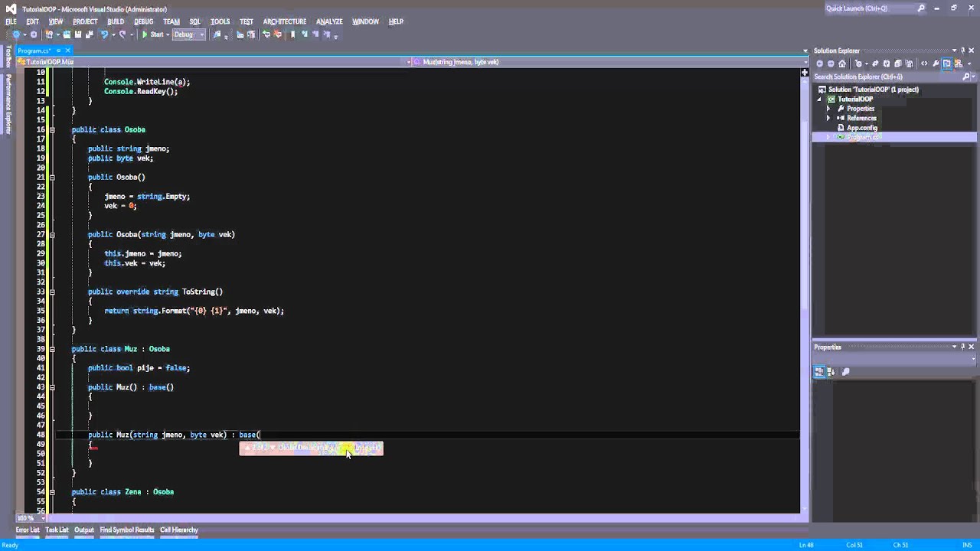Open Properties panel window options dropdown arrow

tap(953, 347)
